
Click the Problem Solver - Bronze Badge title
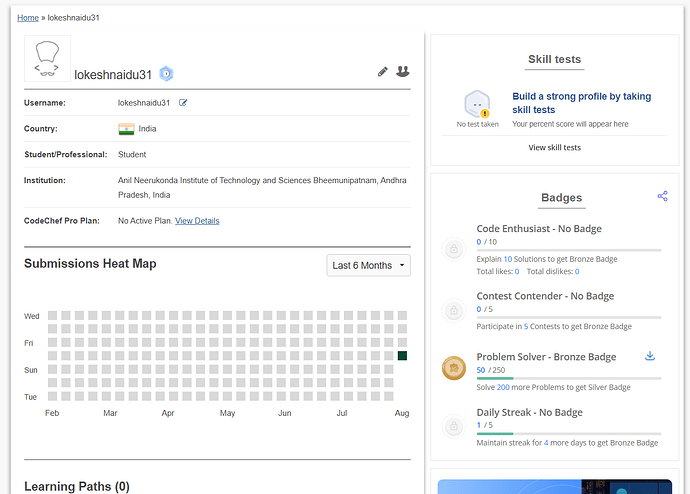click(546, 357)
